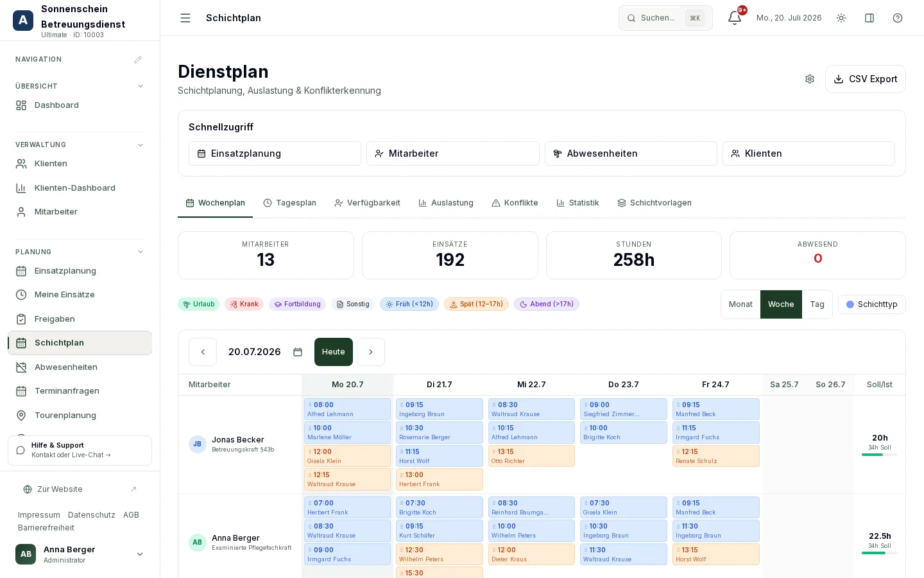Open Terminanfragen in sidebar

click(x=80, y=391)
